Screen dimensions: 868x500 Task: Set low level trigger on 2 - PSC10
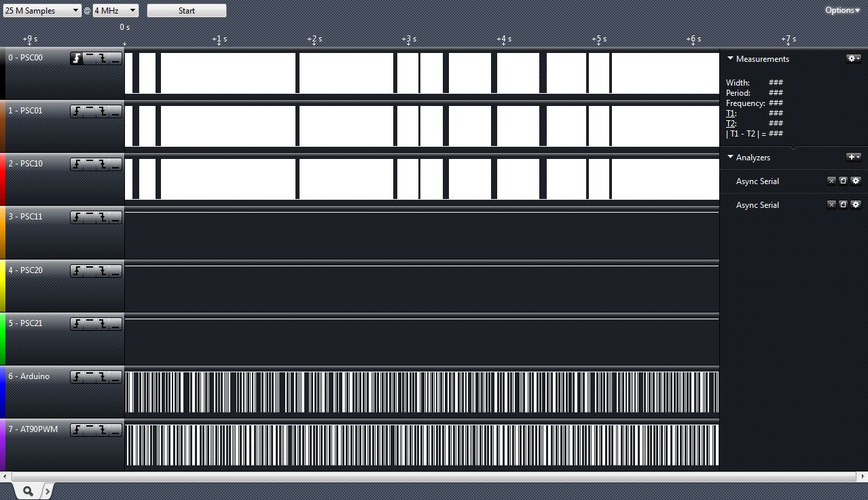(x=115, y=164)
